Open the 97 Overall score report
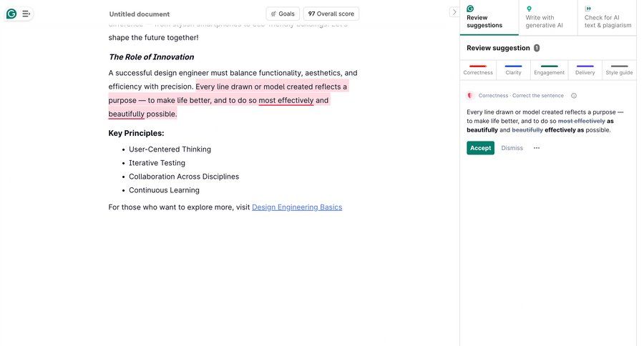This screenshot has width=644, height=346. tap(331, 14)
